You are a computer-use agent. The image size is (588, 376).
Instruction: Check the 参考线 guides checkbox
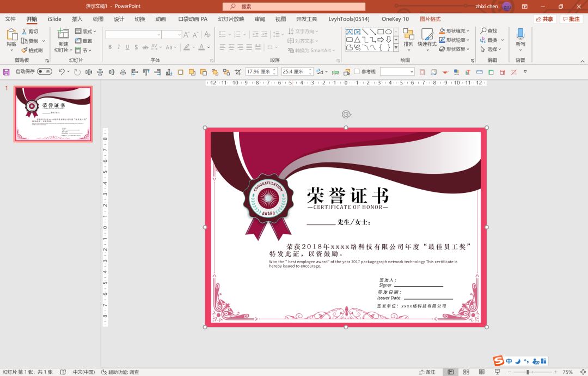pos(357,71)
